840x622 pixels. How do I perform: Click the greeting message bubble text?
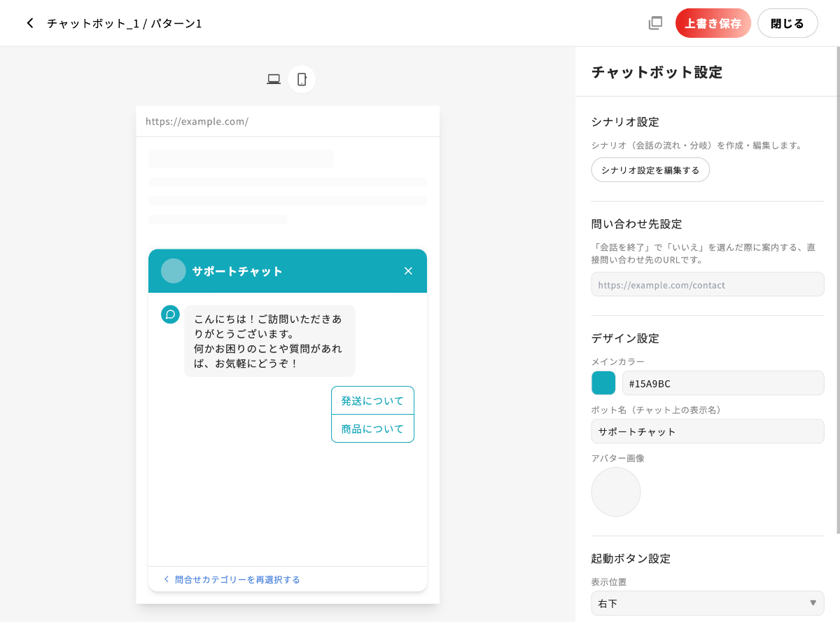(x=269, y=341)
